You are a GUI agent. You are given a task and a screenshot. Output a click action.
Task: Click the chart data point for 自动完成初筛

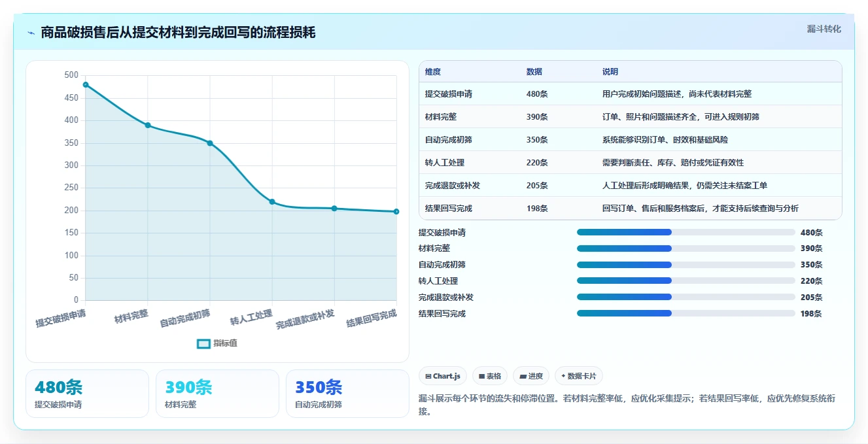click(210, 143)
